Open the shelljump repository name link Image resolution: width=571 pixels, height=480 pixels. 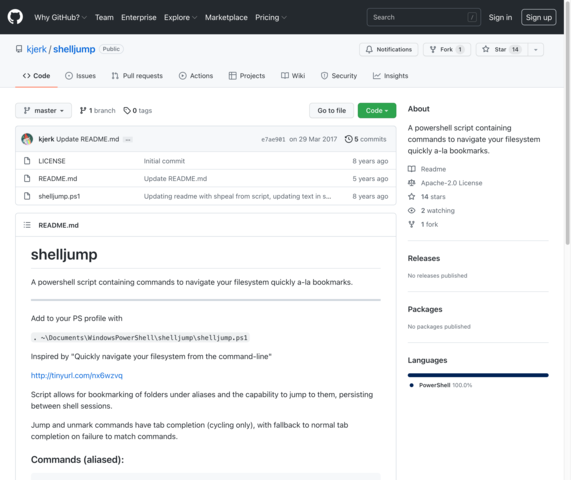coord(74,49)
